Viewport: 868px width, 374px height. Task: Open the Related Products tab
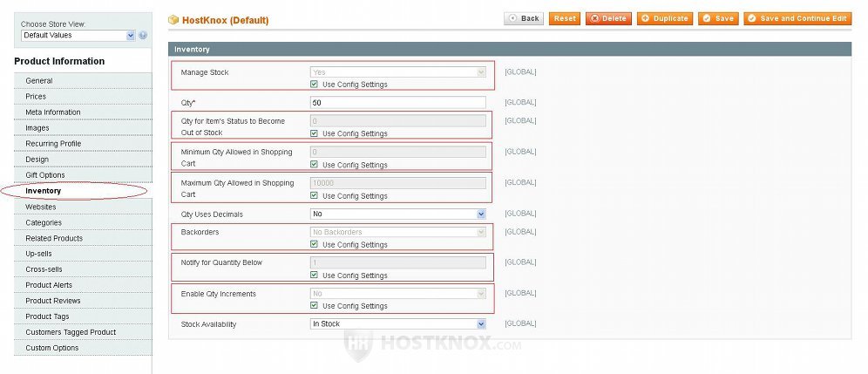point(83,238)
